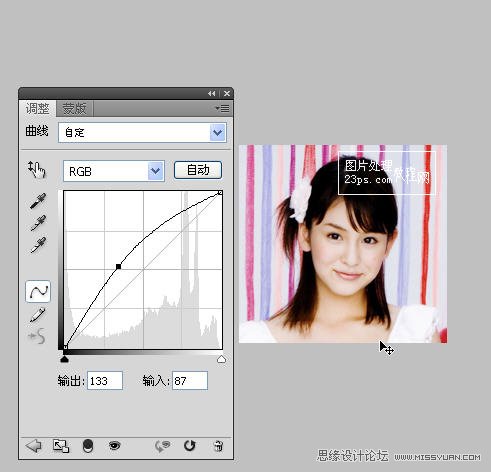Click the portrait photo on the canvas

point(343,244)
